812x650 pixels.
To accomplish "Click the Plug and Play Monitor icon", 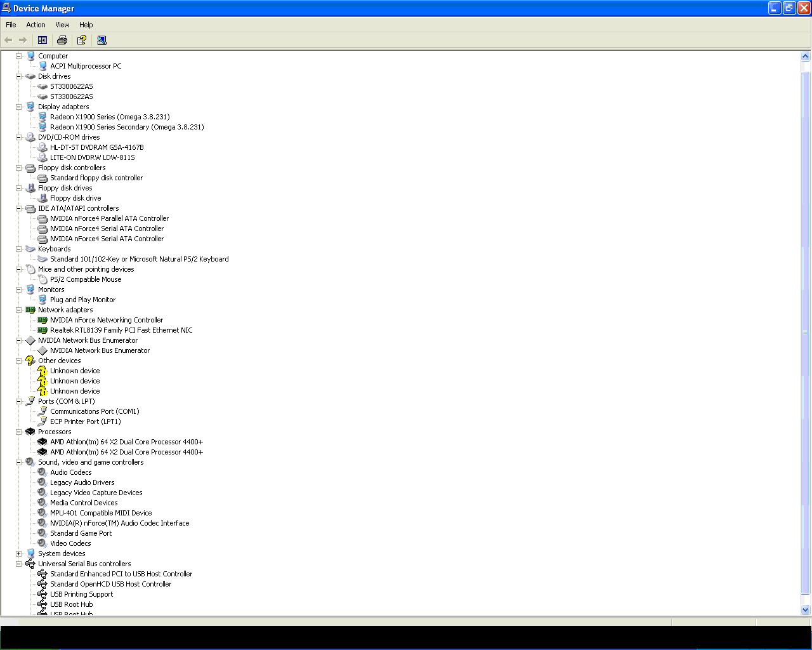I will pyautogui.click(x=43, y=300).
